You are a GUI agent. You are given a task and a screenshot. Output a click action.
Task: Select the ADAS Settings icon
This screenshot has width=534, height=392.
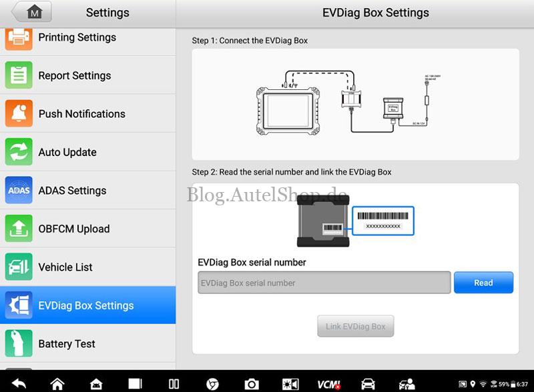[19, 190]
